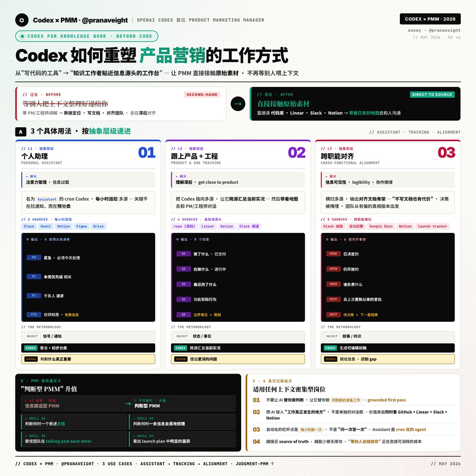The height and width of the screenshot is (476, 476).
Task: Click the big purple 02 number
Action: [296, 153]
